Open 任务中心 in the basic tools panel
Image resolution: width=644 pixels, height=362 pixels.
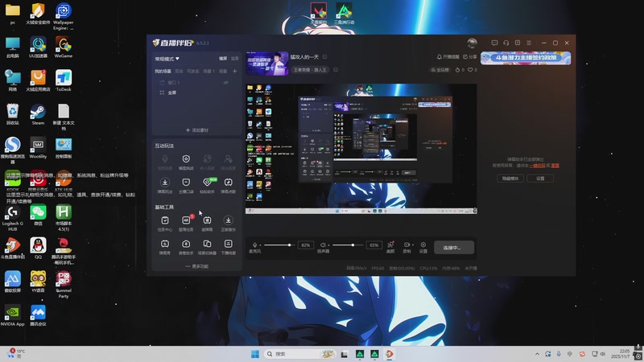165,223
